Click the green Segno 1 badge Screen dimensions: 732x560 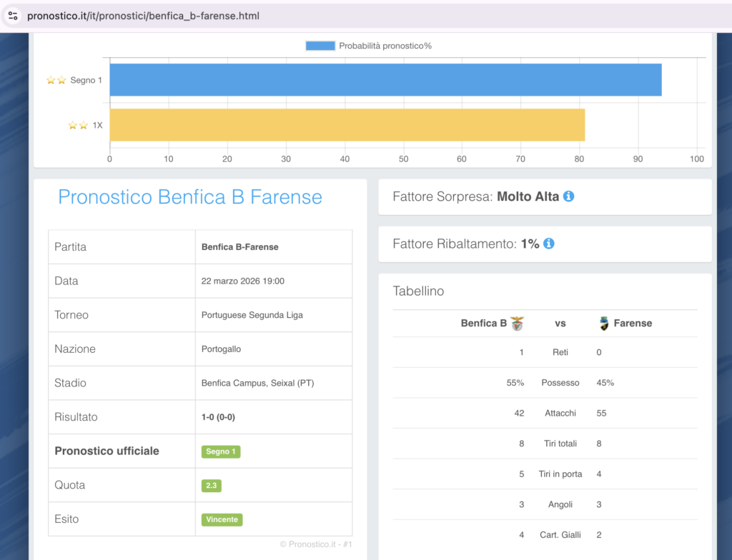tap(221, 451)
